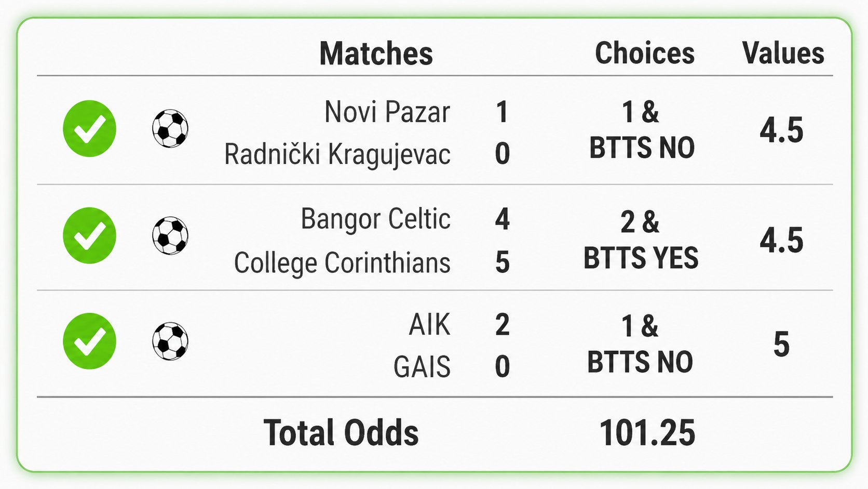
Task: Click soccer ball icon beside Bangor Celtic
Action: [x=170, y=235]
